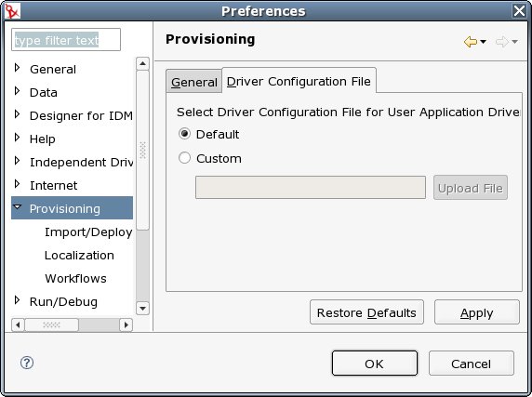This screenshot has height=397, width=532.
Task: Switch to the General tab
Action: click(194, 82)
